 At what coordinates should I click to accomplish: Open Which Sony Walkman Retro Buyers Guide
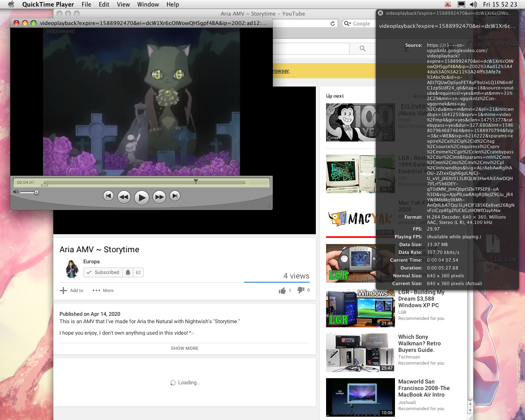pos(419,343)
